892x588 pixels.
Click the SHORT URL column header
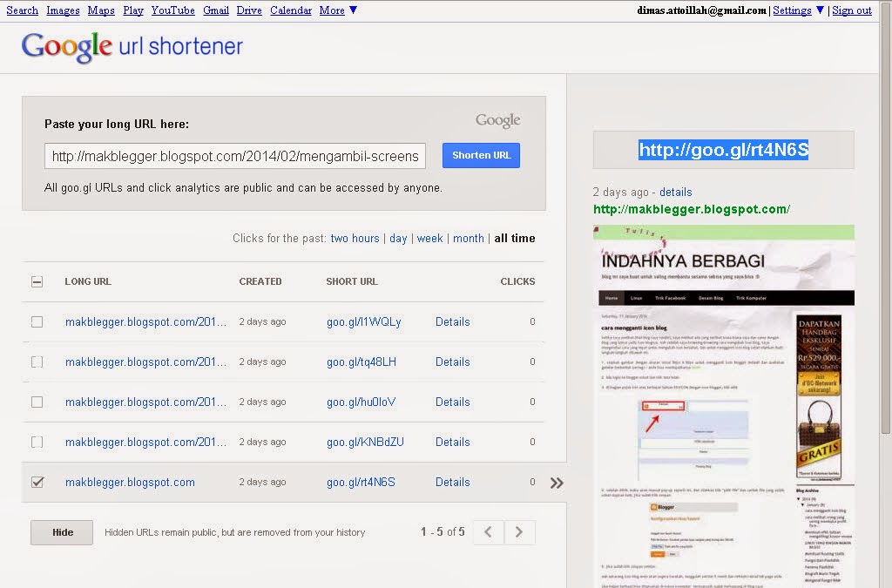[352, 281]
